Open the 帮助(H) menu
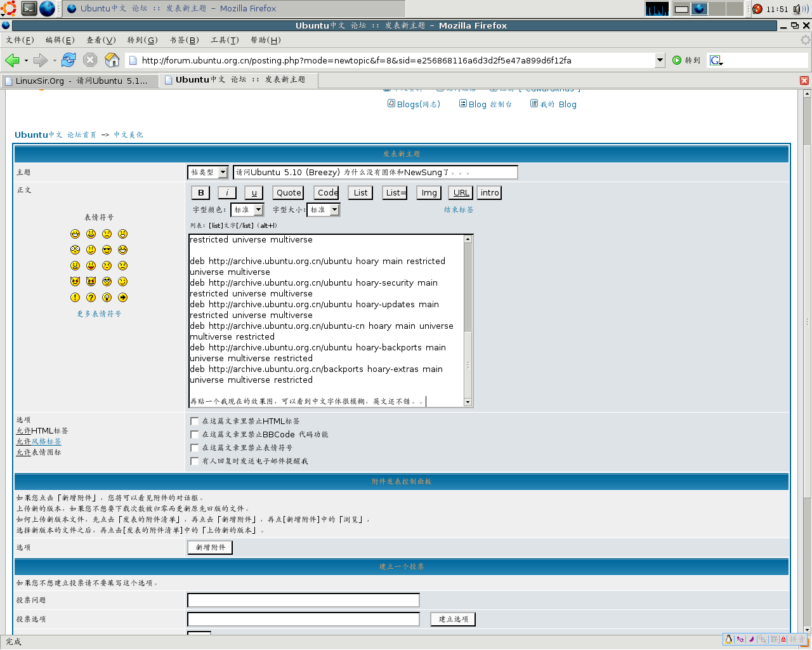 [266, 40]
